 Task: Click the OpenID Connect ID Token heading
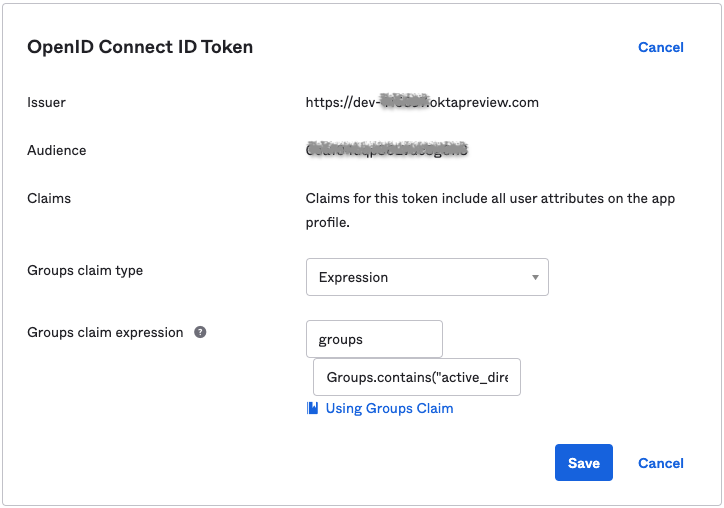140,47
